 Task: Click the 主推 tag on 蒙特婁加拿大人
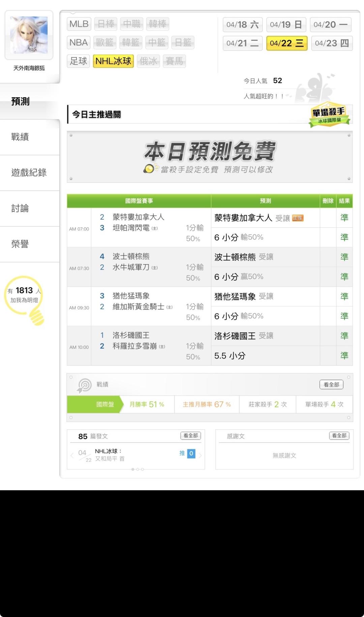pyautogui.click(x=298, y=218)
